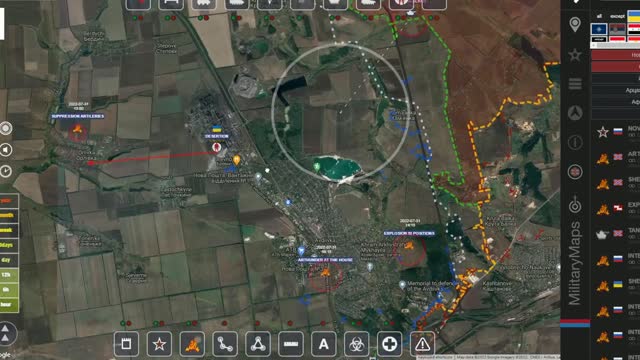Open event row with Ukraine flag starting 'SHE'
Screen dimensions: 640x360
click(x=616, y=284)
